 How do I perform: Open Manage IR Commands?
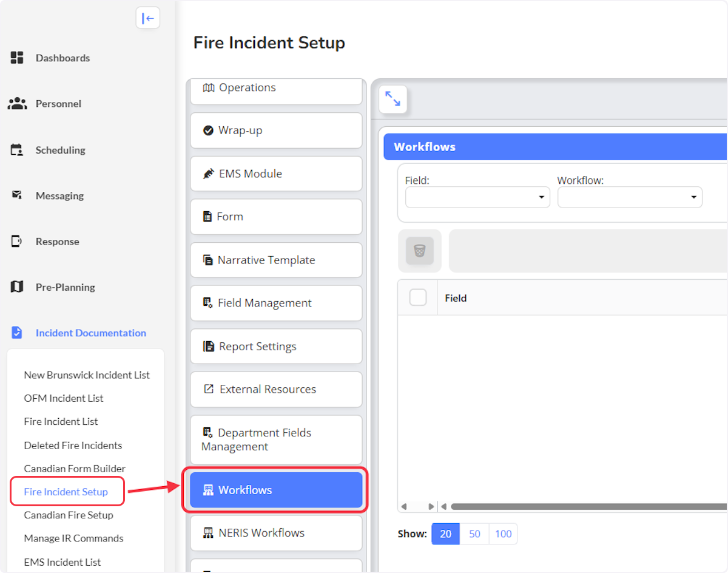(x=73, y=538)
